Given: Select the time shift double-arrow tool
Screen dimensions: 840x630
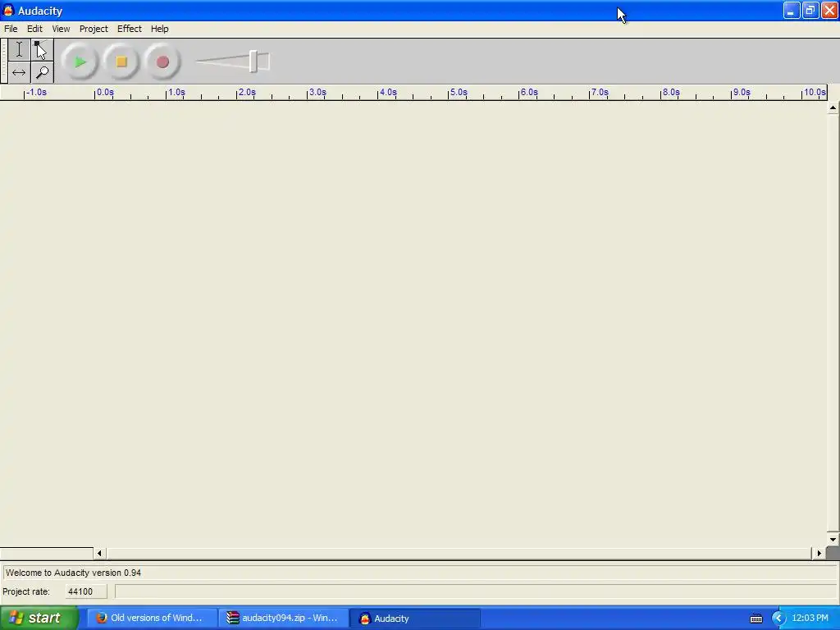Looking at the screenshot, I should 19,72.
